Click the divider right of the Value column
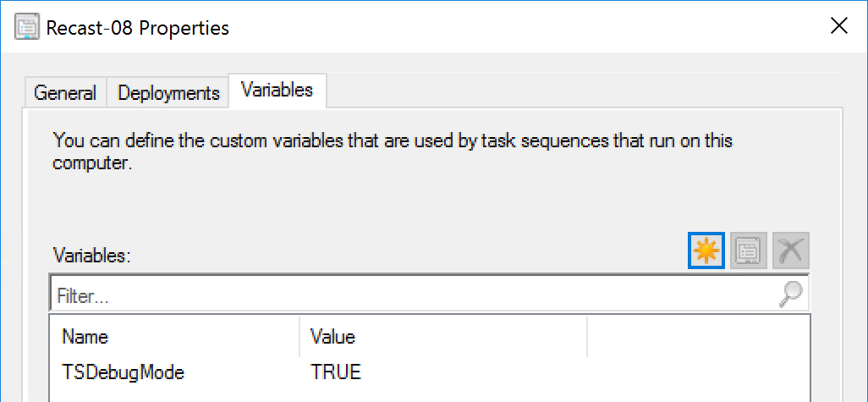The height and width of the screenshot is (402, 868). [x=587, y=337]
